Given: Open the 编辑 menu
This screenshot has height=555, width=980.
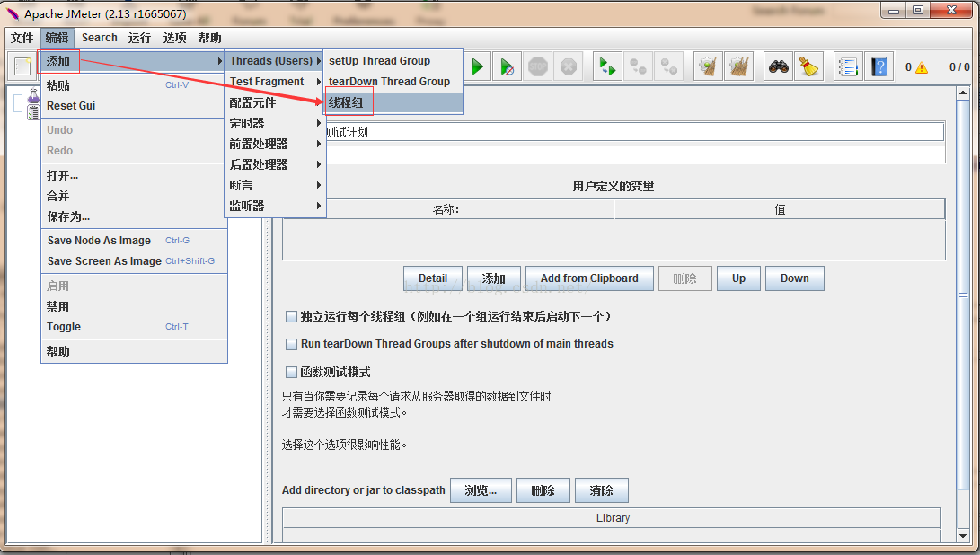Looking at the screenshot, I should point(57,38).
